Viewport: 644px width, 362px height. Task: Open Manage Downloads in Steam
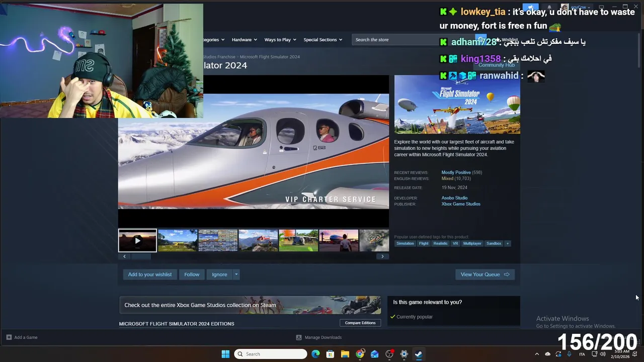pyautogui.click(x=319, y=337)
